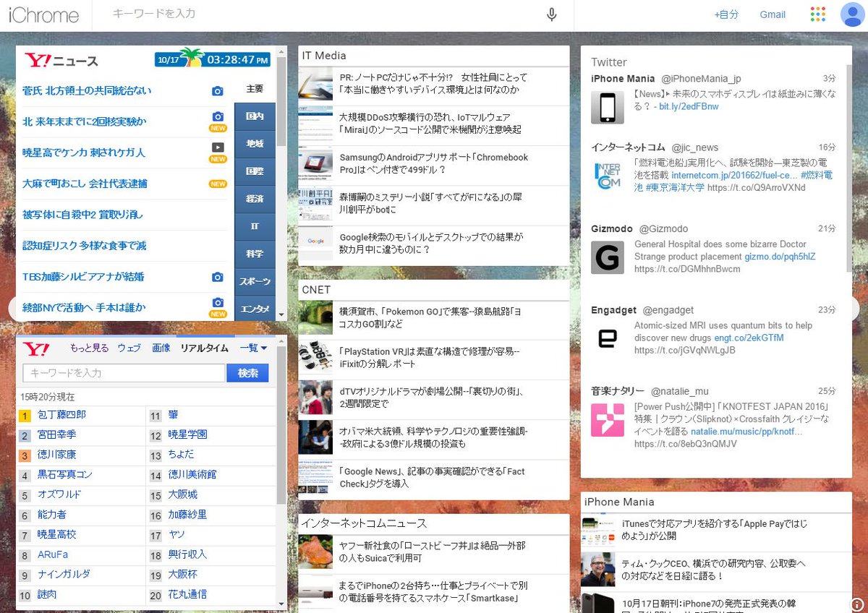Click camera icon beside 菅氏 北方領土 headline

(x=218, y=91)
